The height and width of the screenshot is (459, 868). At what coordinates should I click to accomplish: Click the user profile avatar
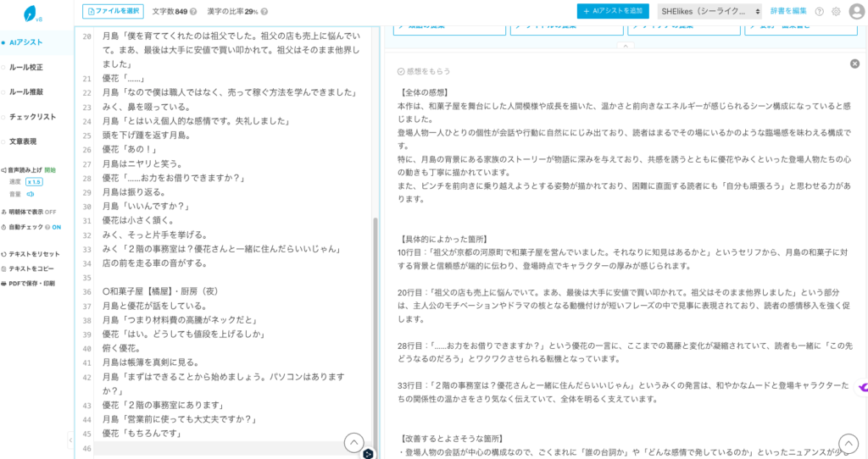(x=856, y=12)
